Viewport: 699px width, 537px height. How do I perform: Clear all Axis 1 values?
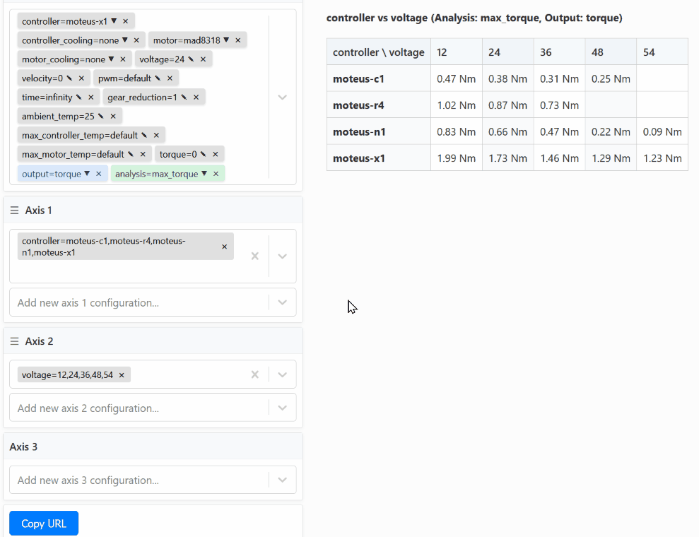click(255, 256)
